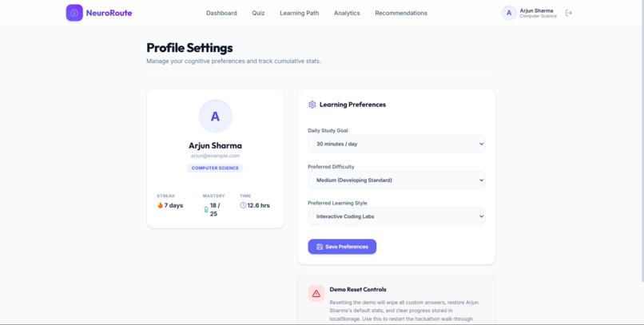Click the STREAK stat label
Image resolution: width=644 pixels, height=325 pixels.
(166, 196)
